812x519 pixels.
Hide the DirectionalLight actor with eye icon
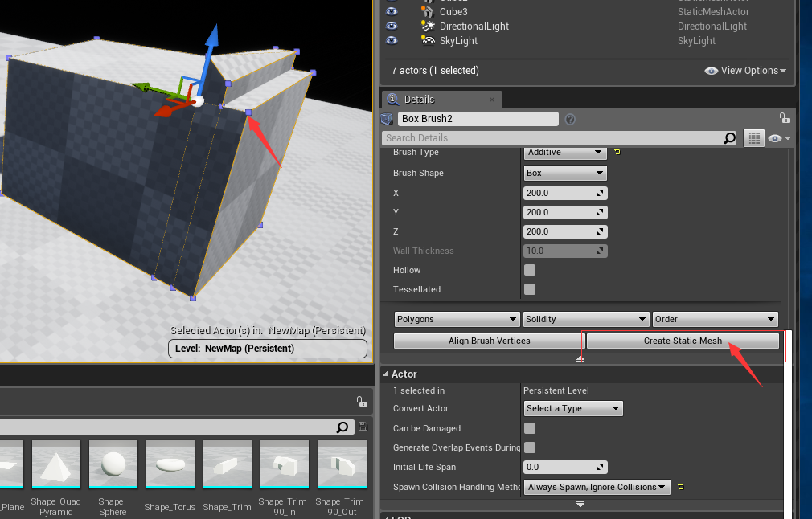point(392,26)
